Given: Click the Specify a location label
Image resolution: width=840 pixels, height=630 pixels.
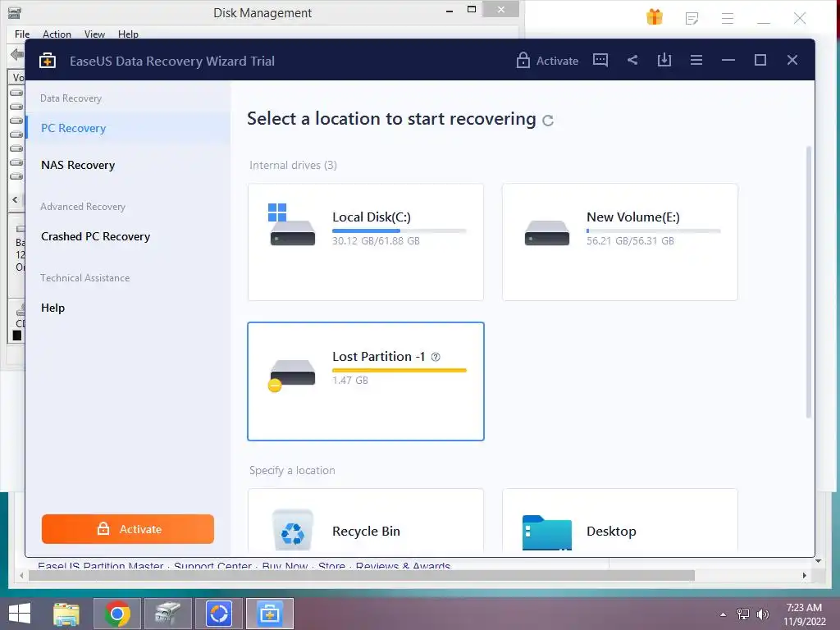Looking at the screenshot, I should point(292,470).
